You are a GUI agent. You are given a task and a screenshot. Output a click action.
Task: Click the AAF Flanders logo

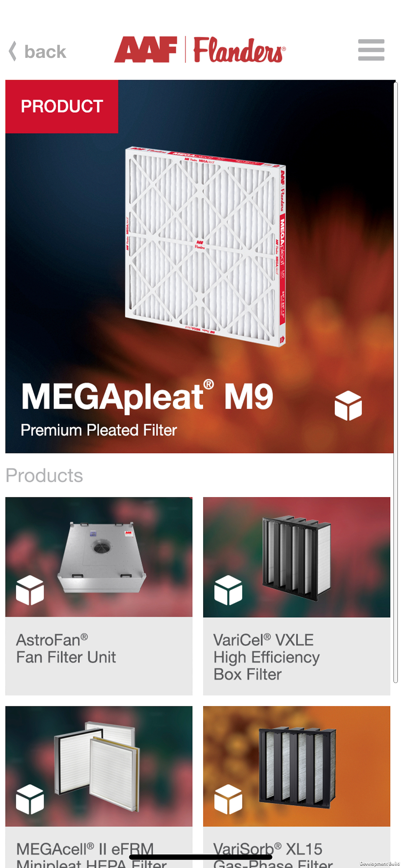[x=200, y=49]
